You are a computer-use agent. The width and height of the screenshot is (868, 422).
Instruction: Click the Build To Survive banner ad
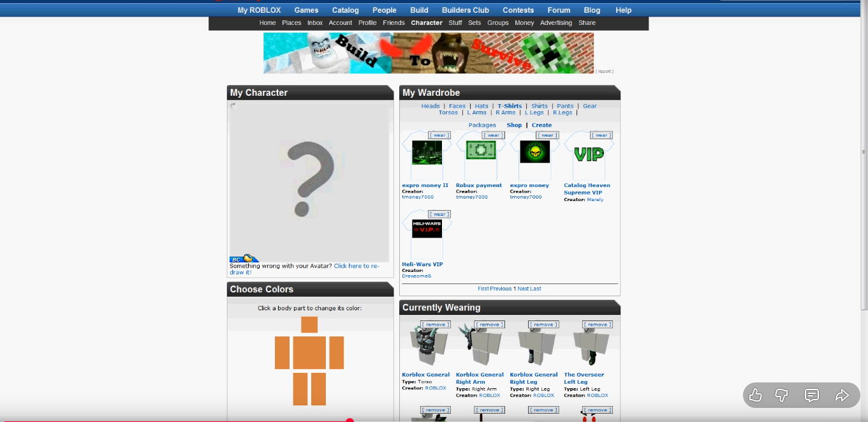point(428,53)
